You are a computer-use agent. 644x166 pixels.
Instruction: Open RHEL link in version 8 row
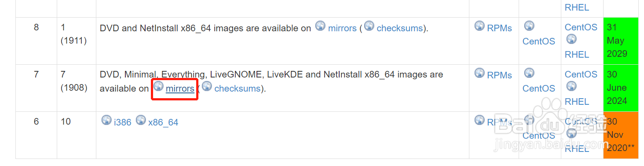[577, 55]
